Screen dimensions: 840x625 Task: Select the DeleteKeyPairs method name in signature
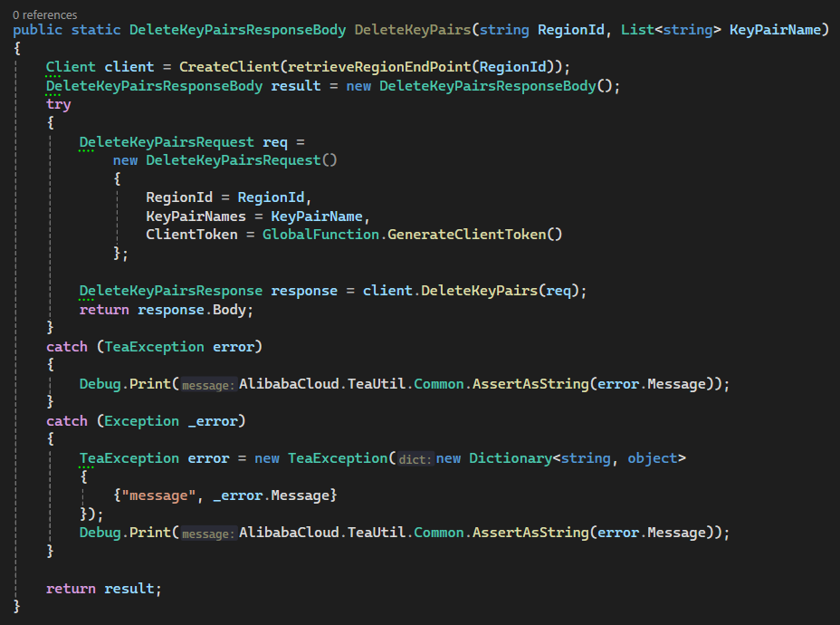pos(413,30)
